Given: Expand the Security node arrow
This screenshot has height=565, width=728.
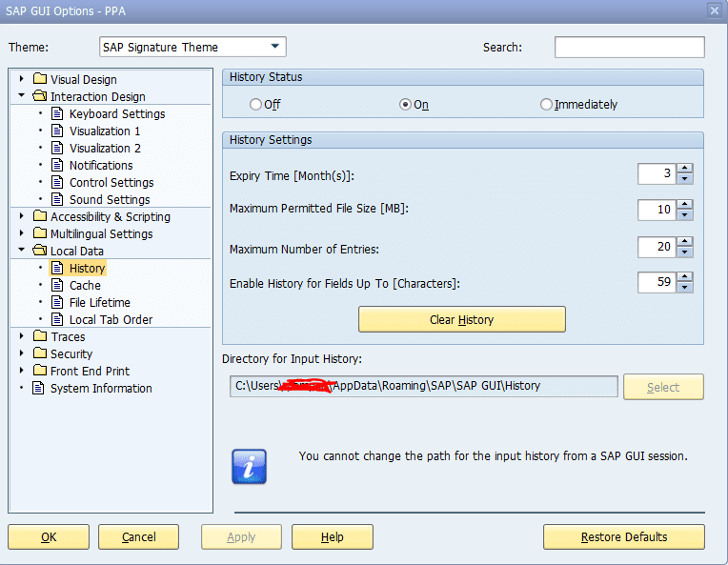Looking at the screenshot, I should coord(21,353).
